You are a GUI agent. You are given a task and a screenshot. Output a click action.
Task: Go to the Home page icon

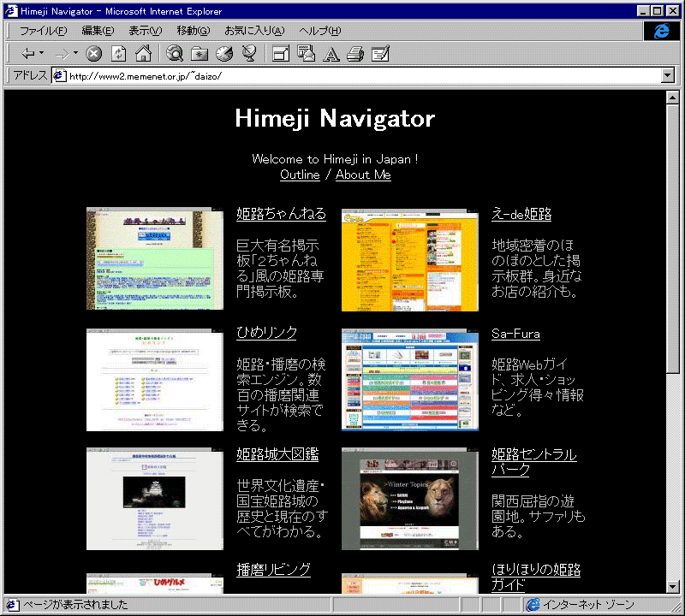[x=143, y=54]
